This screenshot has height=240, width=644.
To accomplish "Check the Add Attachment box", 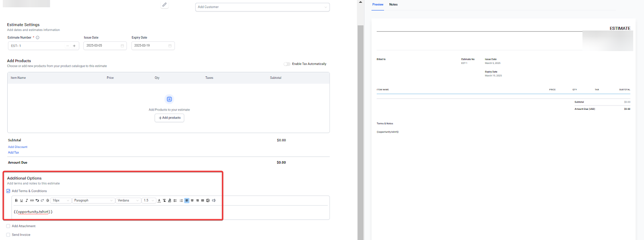I will click(x=8, y=226).
